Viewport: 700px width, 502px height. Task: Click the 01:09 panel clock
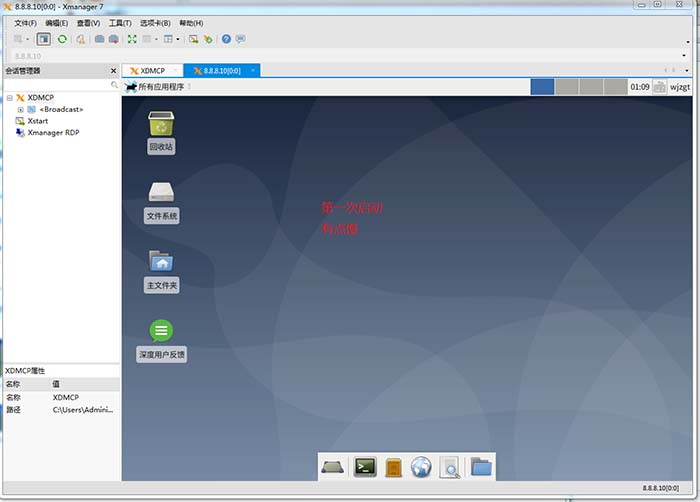[x=639, y=87]
